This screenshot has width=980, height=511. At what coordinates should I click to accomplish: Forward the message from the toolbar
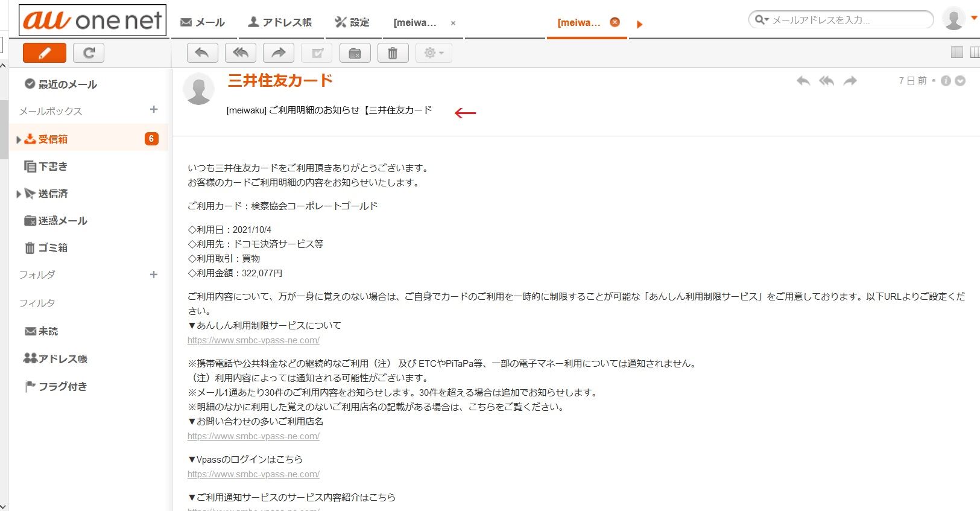[x=279, y=53]
